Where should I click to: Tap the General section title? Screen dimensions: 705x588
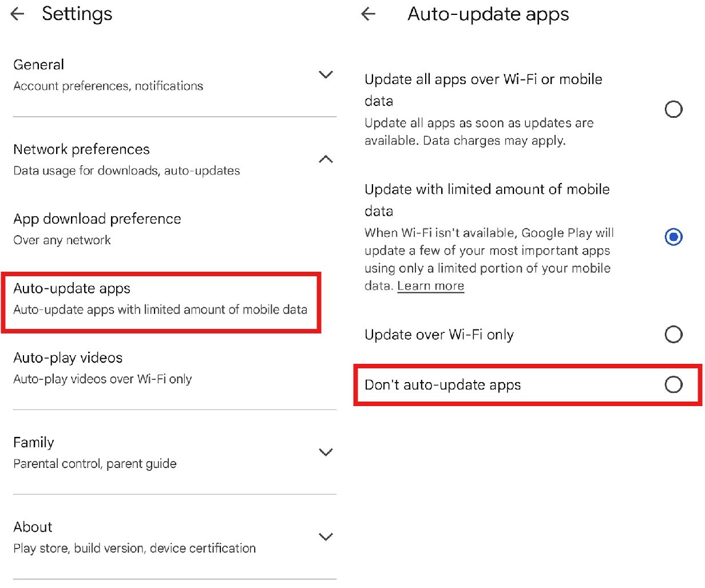point(39,65)
